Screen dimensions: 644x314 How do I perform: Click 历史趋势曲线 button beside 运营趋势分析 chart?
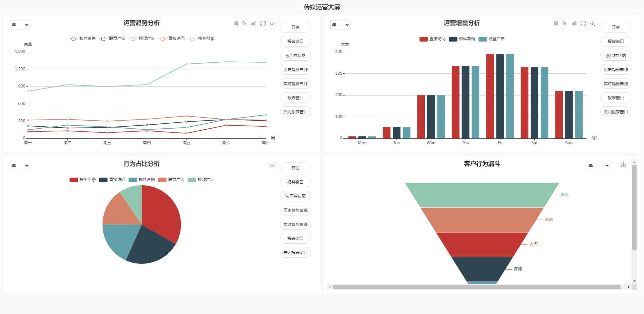pos(295,70)
